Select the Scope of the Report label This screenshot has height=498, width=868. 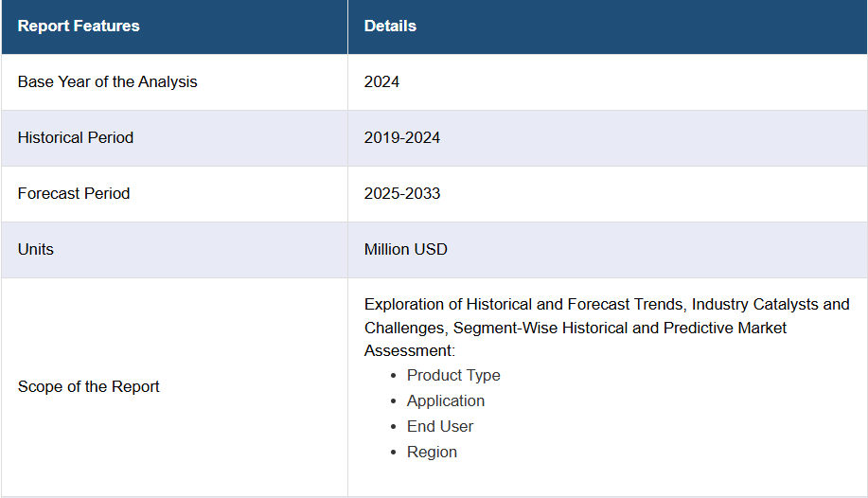click(x=89, y=386)
